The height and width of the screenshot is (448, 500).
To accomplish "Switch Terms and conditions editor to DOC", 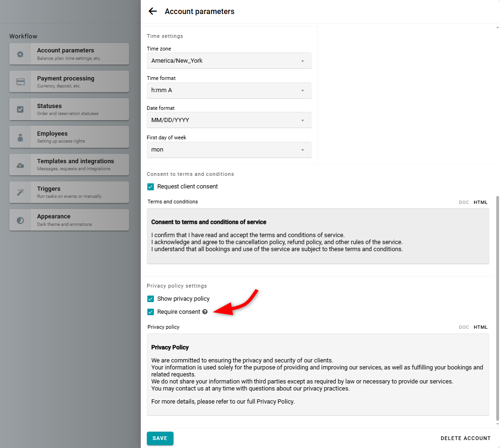I will [464, 202].
